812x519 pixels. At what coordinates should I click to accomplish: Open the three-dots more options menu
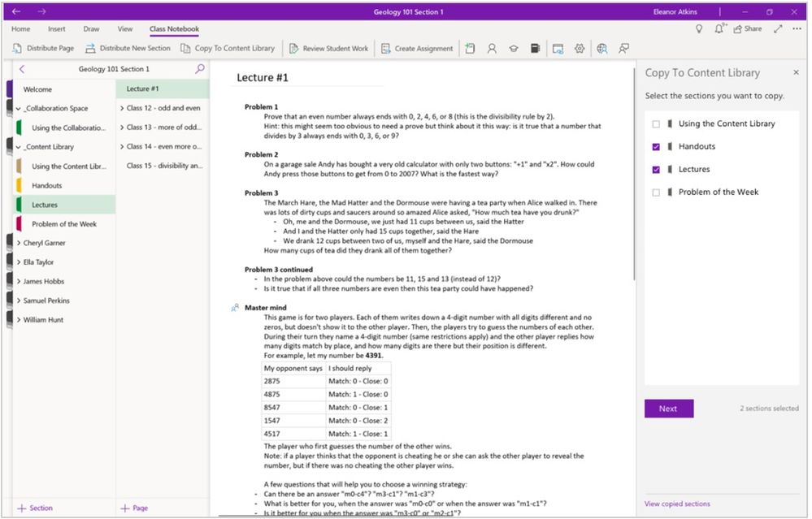pos(797,29)
